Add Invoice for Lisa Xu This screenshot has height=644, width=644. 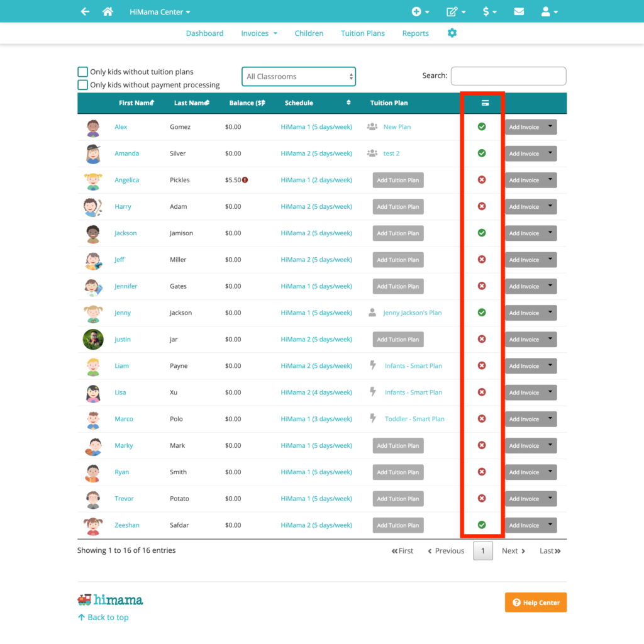click(524, 392)
